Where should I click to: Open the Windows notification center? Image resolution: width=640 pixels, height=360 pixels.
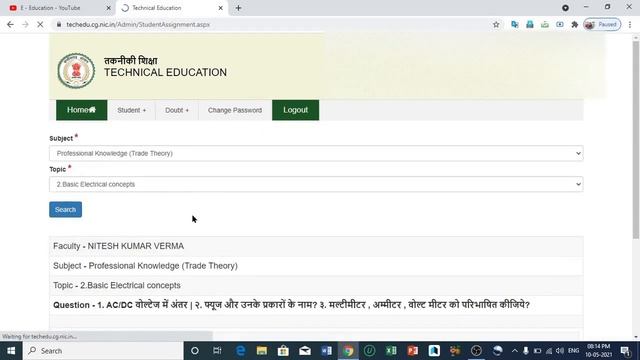tap(625, 351)
